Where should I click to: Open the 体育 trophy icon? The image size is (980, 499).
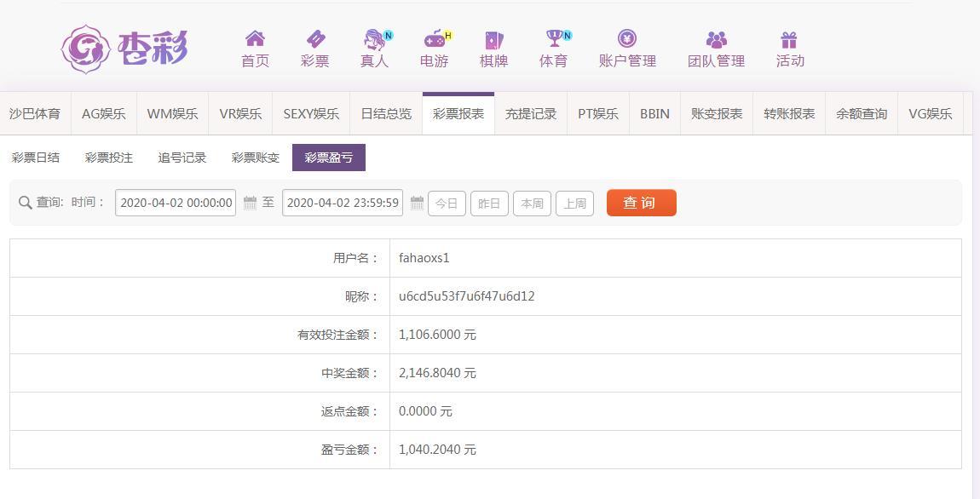[554, 38]
